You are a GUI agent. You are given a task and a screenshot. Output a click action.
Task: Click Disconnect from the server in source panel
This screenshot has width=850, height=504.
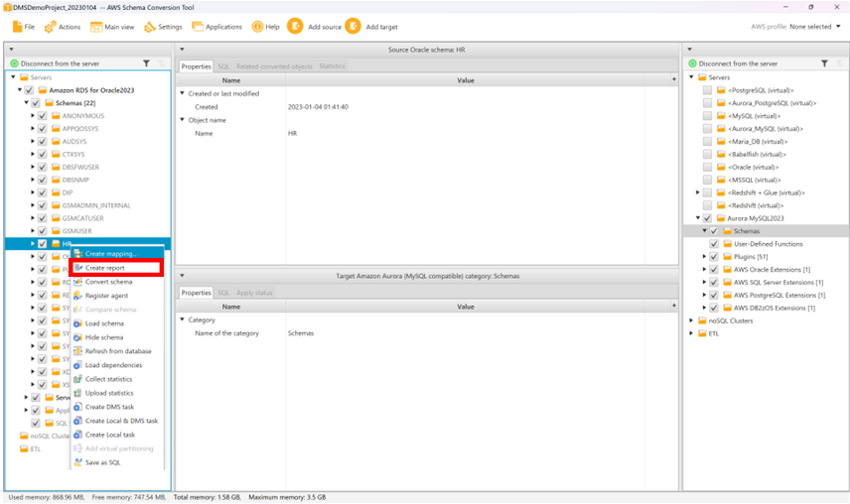tap(61, 63)
